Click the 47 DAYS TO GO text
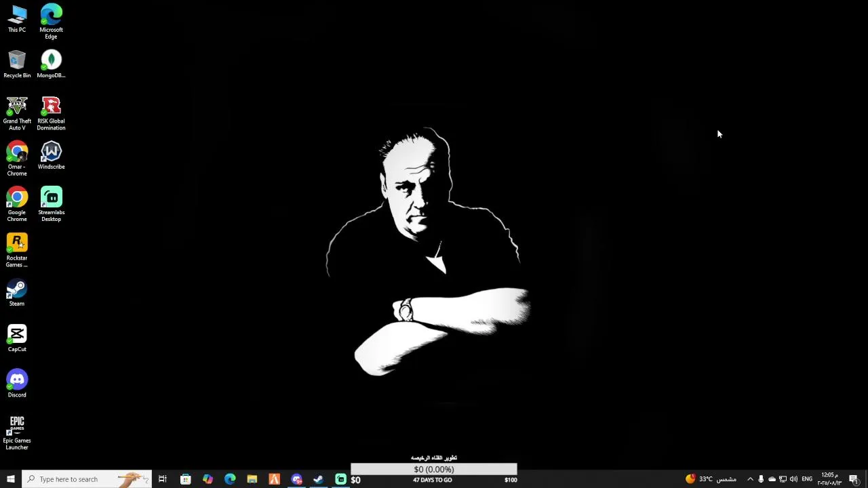868x488 pixels. 433,480
